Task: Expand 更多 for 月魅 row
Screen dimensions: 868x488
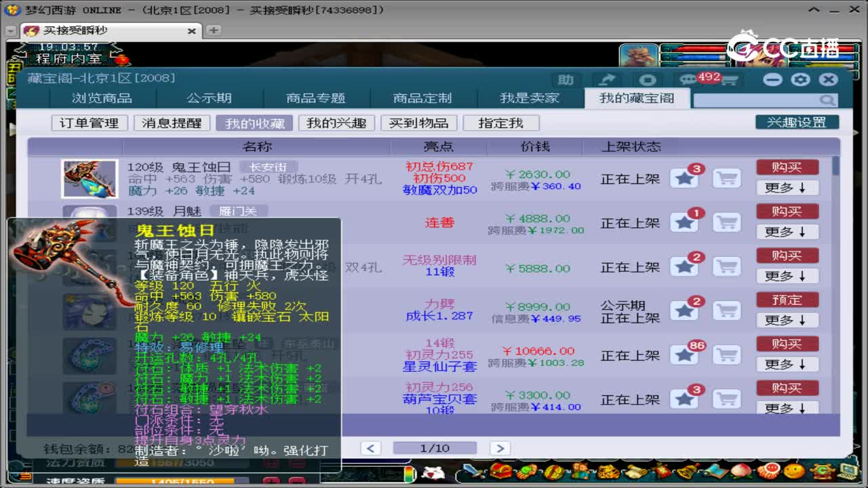Action: click(x=787, y=232)
